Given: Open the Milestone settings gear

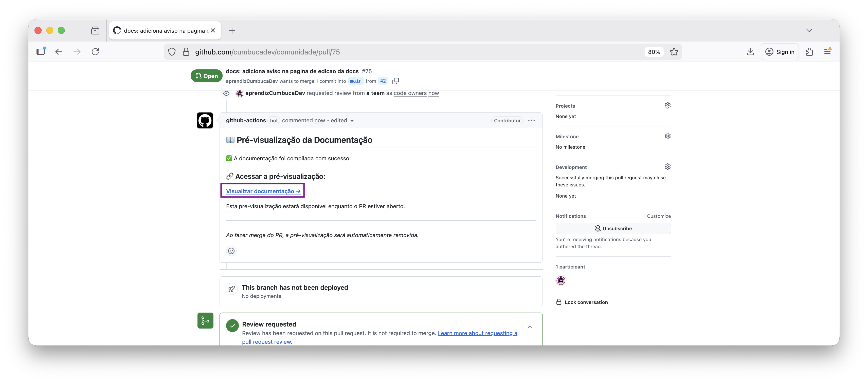Looking at the screenshot, I should pyautogui.click(x=667, y=136).
